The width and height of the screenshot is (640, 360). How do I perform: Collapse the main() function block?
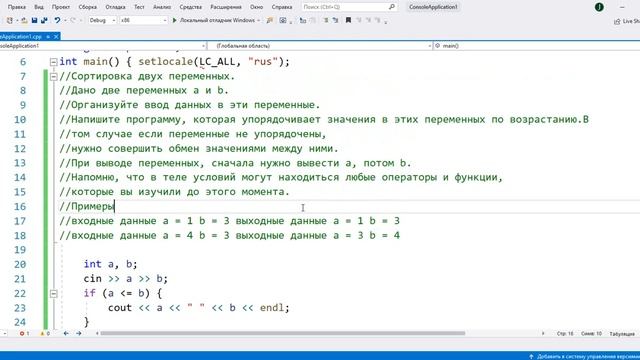coord(53,62)
